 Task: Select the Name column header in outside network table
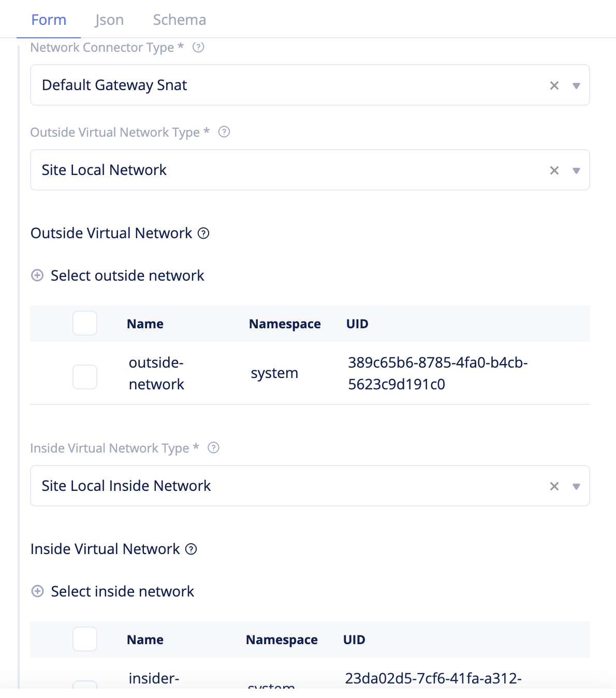tap(145, 323)
